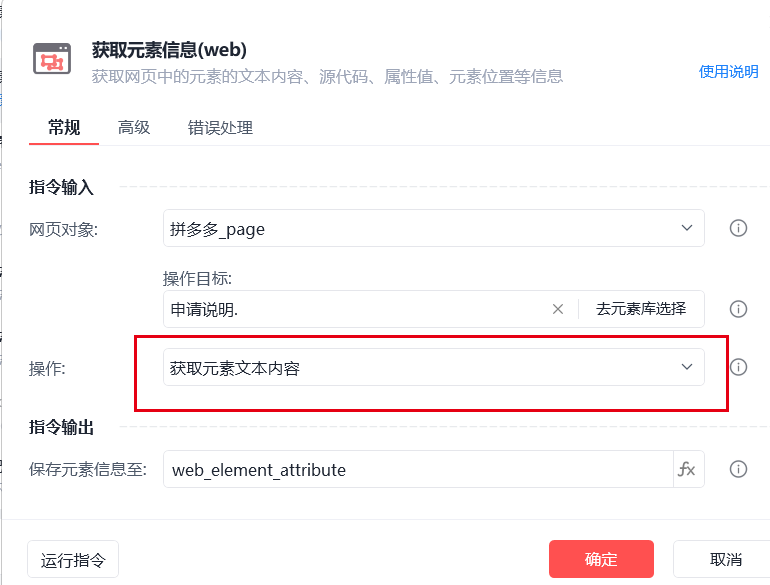Clear the 申请说明 target with X icon
Image resolution: width=770 pixels, height=585 pixels.
pyautogui.click(x=558, y=309)
